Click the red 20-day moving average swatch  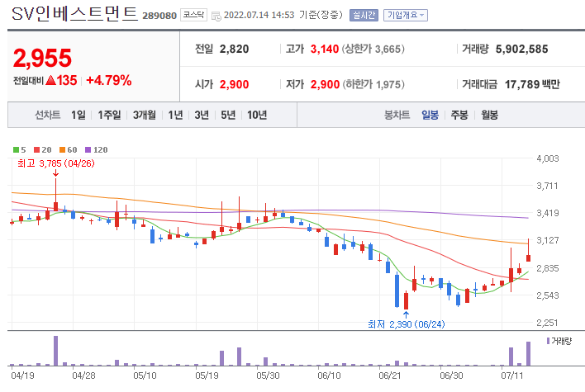click(x=36, y=150)
